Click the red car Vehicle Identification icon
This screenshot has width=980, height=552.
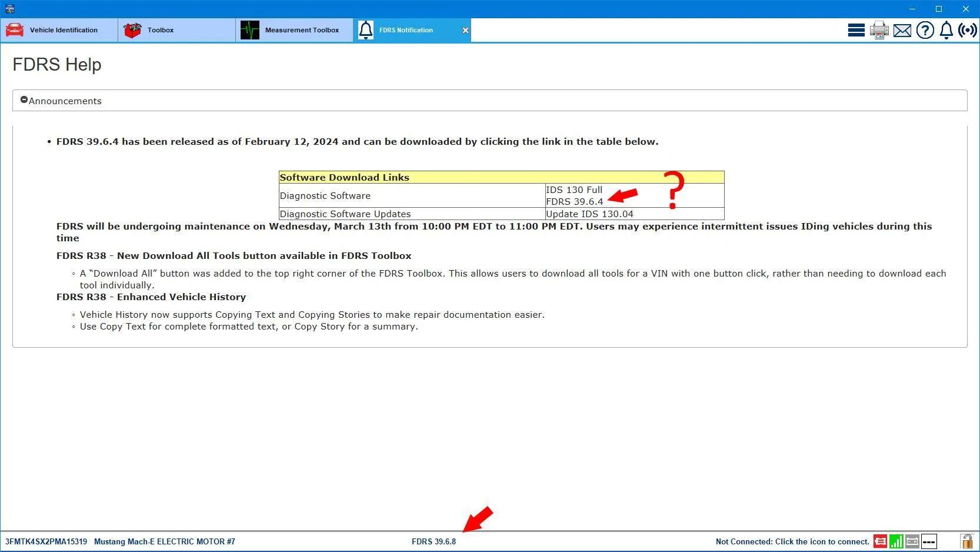coord(15,30)
